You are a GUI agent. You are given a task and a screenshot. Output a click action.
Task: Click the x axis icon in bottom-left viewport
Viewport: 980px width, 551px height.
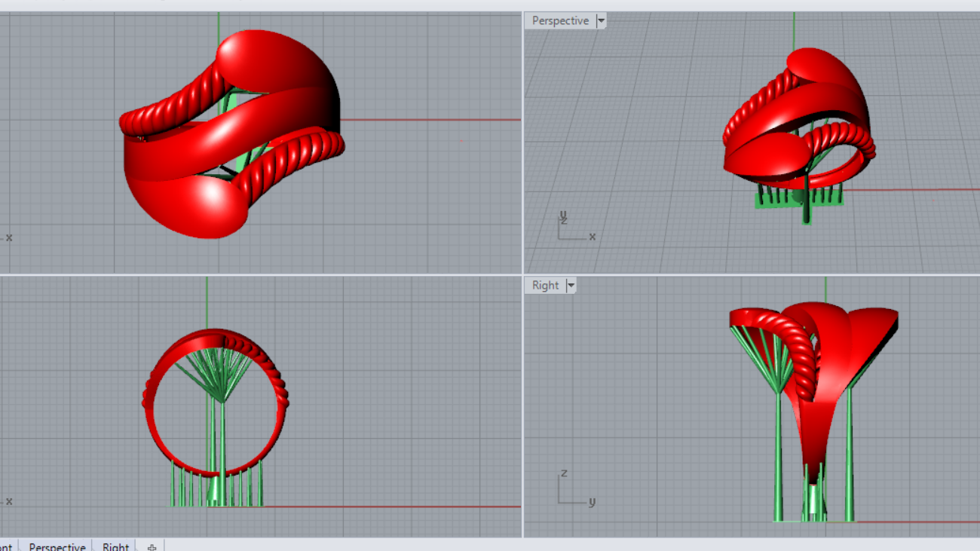click(8, 501)
